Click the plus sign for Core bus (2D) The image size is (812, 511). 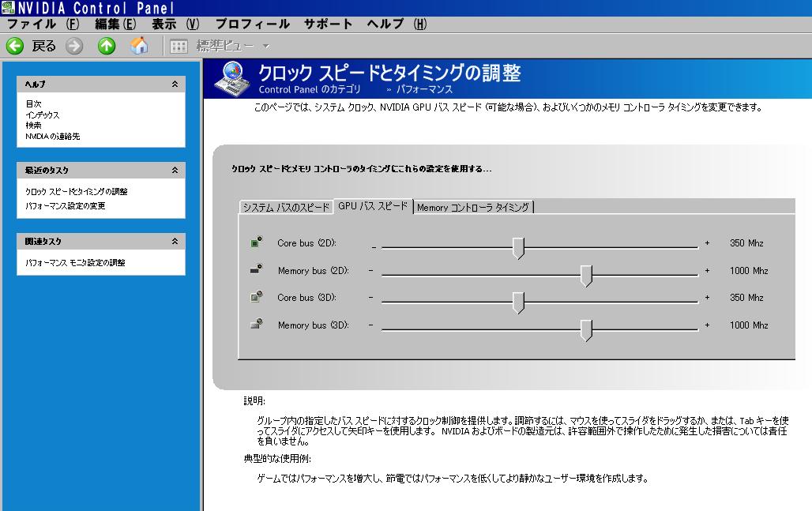click(x=708, y=242)
